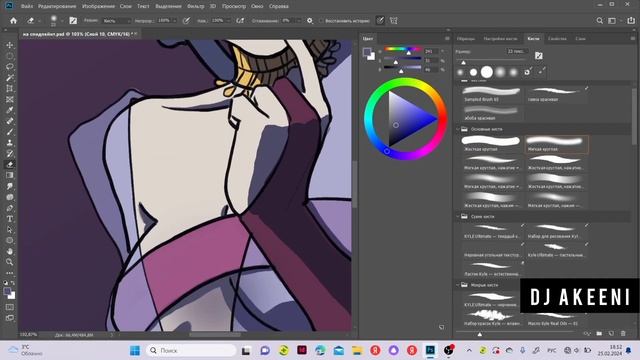Image resolution: width=640 pixels, height=360 pixels.
Task: Open the 3D menu
Action: [213, 6]
